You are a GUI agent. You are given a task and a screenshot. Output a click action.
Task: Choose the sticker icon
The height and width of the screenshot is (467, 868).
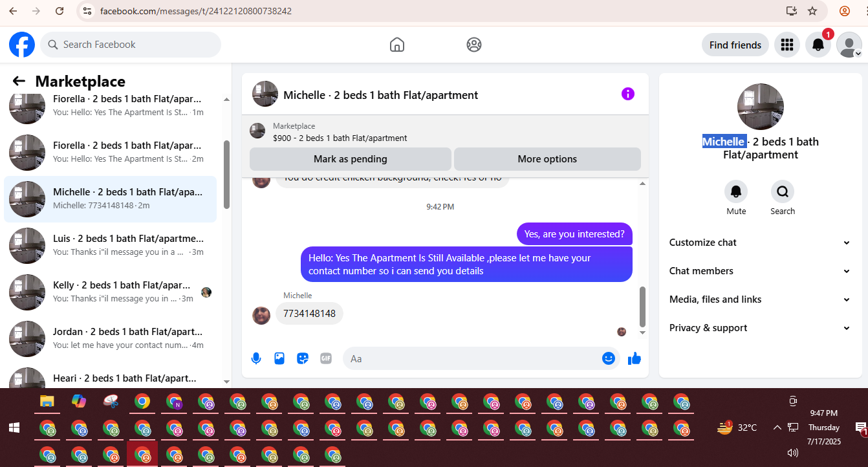[x=303, y=358]
